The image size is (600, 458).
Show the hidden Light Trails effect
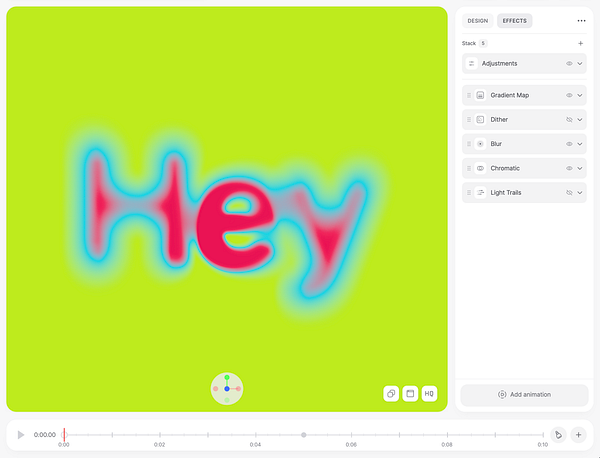[x=569, y=192]
